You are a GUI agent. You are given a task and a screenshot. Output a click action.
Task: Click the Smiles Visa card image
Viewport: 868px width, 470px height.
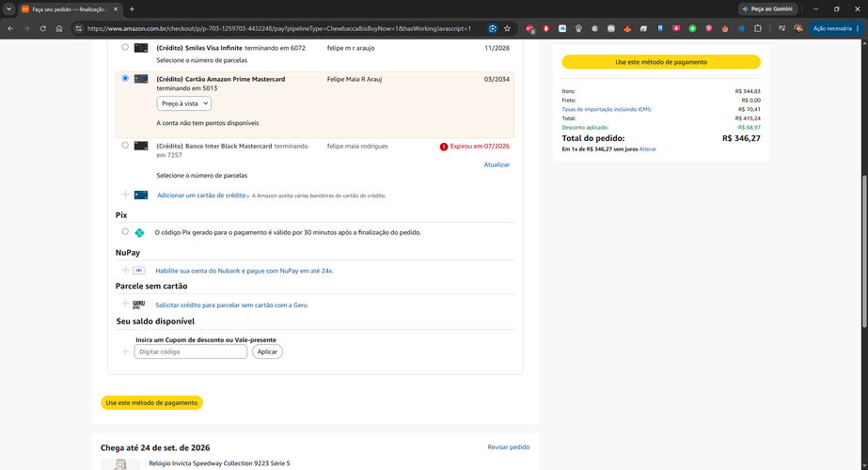(x=141, y=48)
